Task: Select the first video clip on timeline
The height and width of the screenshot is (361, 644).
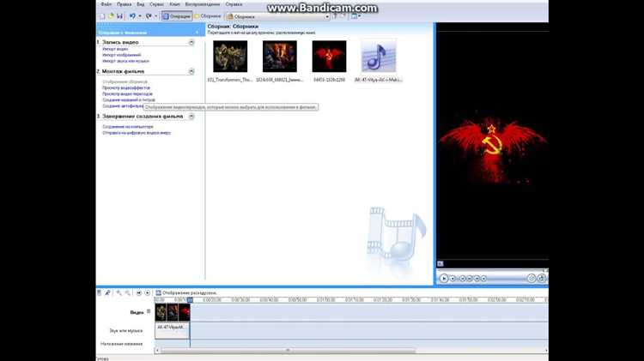Action: pos(161,313)
